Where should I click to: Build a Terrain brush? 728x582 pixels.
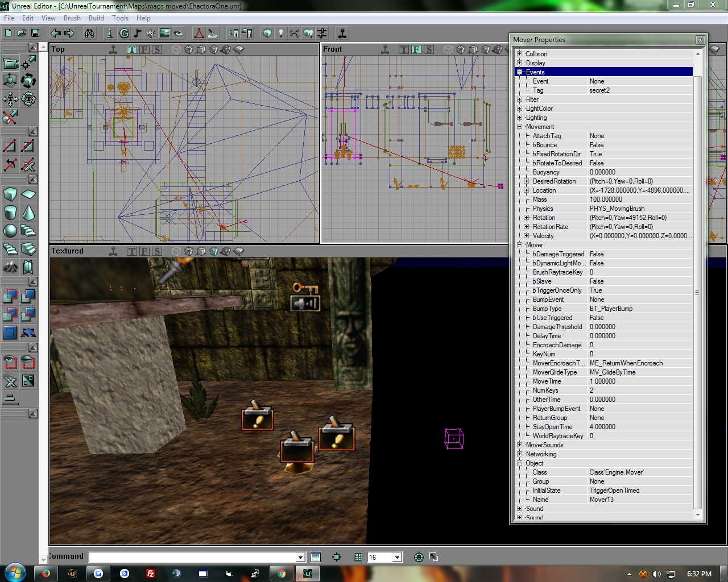10,267
